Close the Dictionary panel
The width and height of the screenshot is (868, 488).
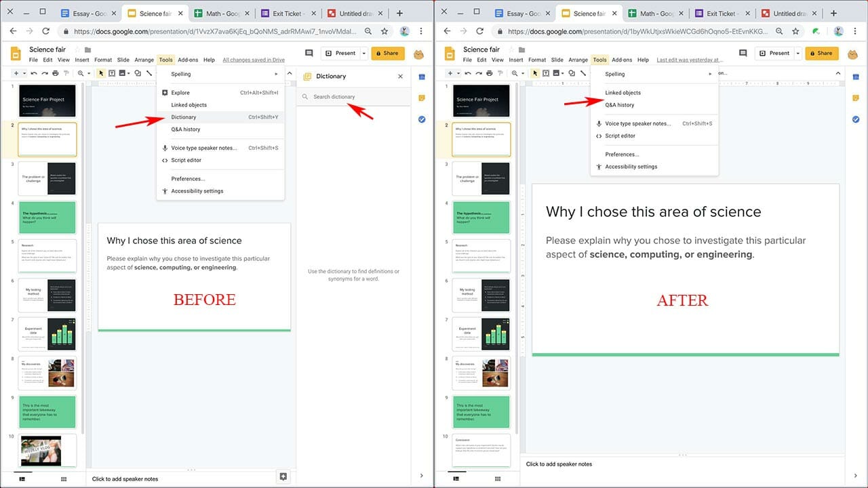pyautogui.click(x=400, y=77)
